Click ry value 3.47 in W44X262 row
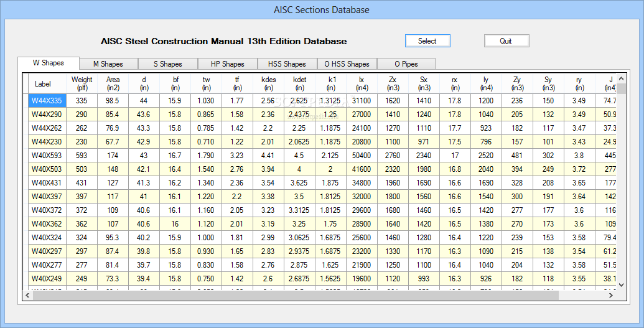 (579, 128)
